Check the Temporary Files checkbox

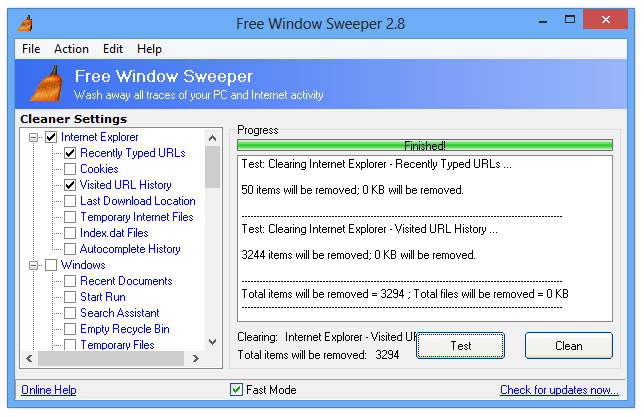pos(70,345)
